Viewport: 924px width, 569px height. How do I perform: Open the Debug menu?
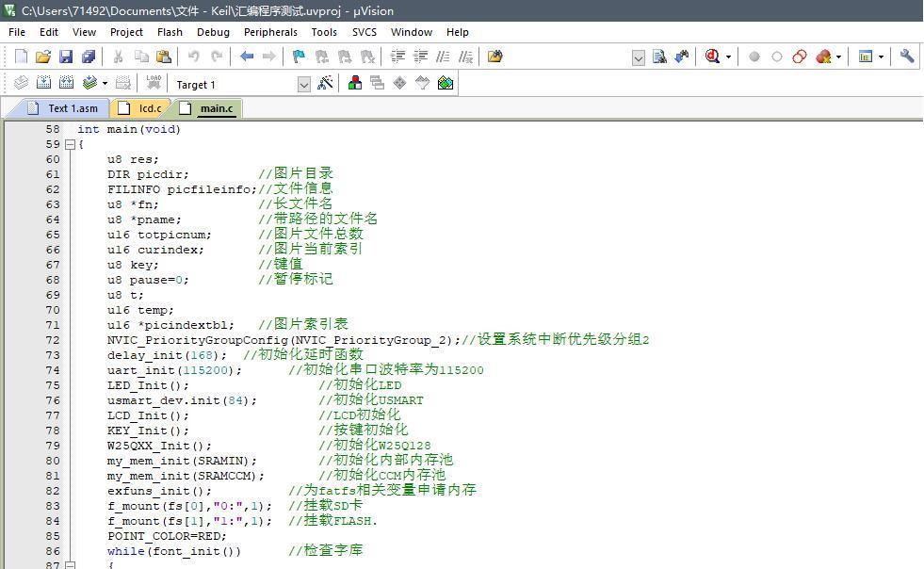(213, 32)
